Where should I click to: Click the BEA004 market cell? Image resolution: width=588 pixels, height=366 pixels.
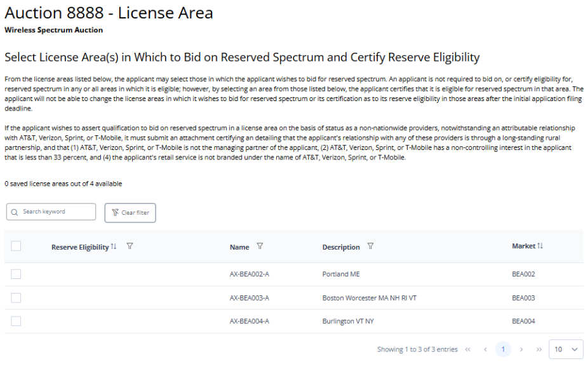(x=523, y=322)
